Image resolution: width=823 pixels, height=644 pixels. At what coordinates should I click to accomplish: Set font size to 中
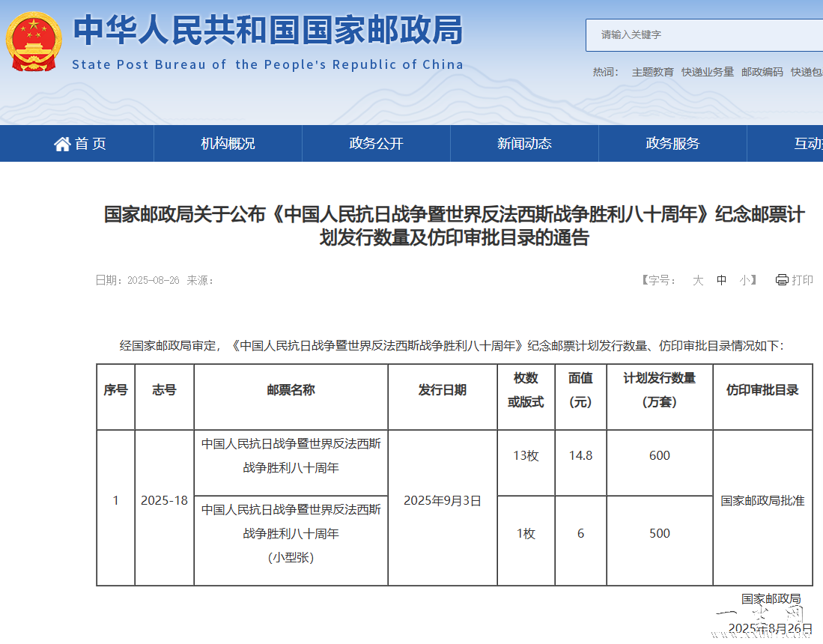pos(722,280)
